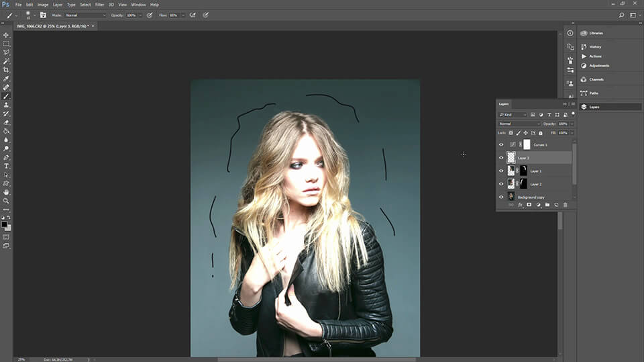
Task: Select the Magic Wand tool
Action: click(x=6, y=61)
